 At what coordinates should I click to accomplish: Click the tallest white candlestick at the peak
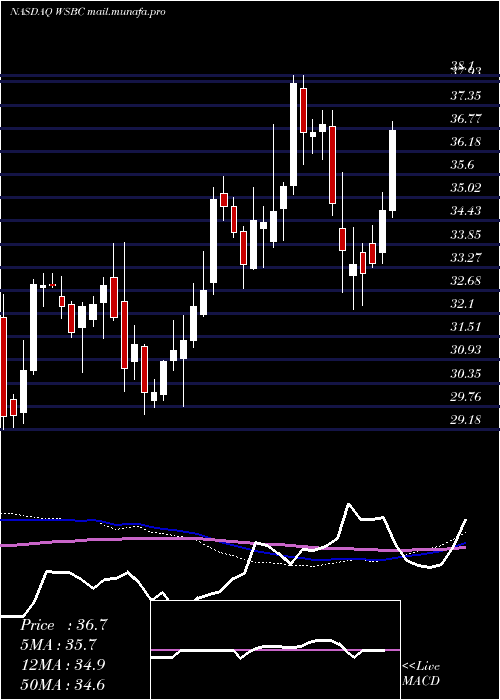click(x=293, y=134)
